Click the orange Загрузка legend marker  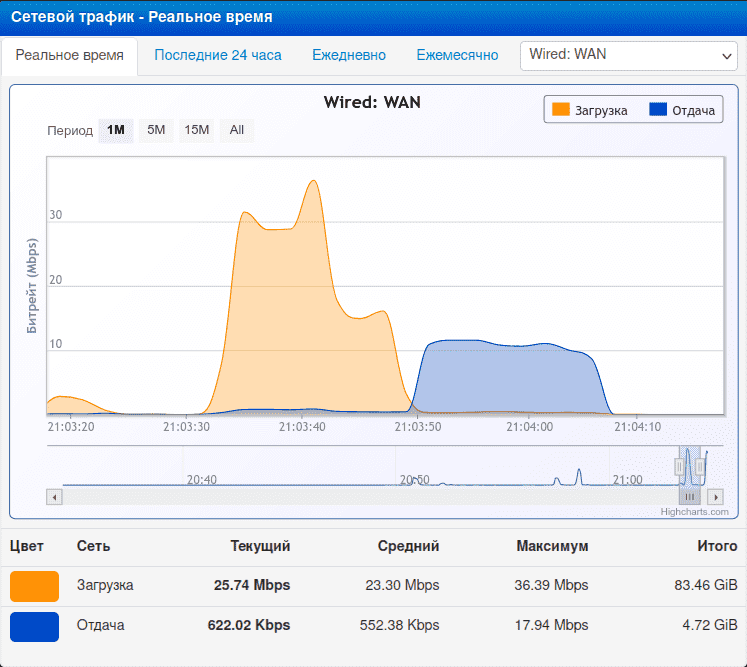pyautogui.click(x=560, y=110)
